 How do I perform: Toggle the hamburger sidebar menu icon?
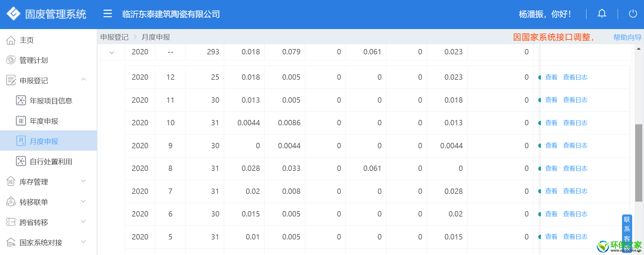(108, 14)
